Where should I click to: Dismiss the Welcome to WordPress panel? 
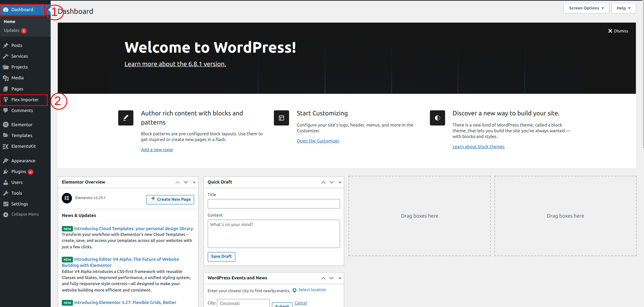(618, 31)
